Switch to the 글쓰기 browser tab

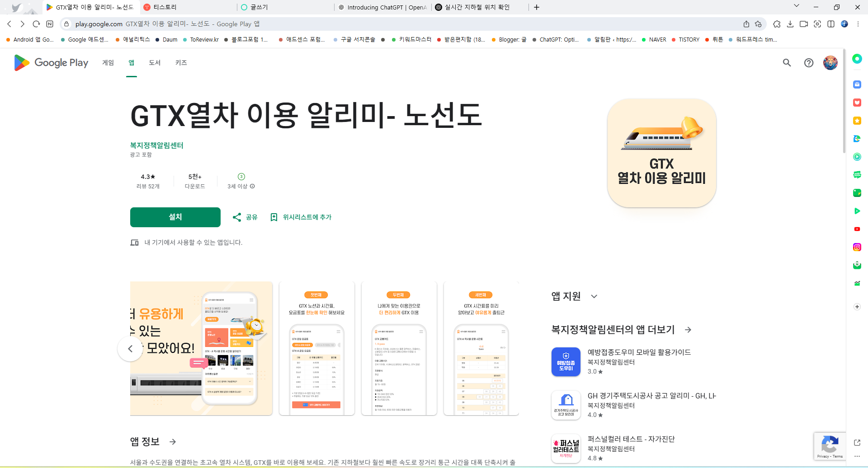[287, 7]
